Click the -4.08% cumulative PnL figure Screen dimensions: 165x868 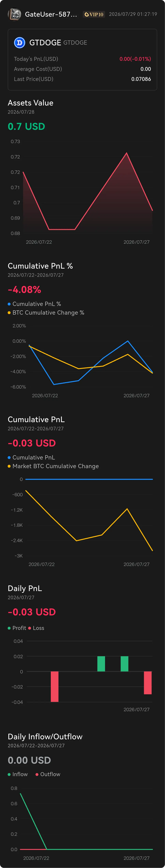(x=24, y=289)
